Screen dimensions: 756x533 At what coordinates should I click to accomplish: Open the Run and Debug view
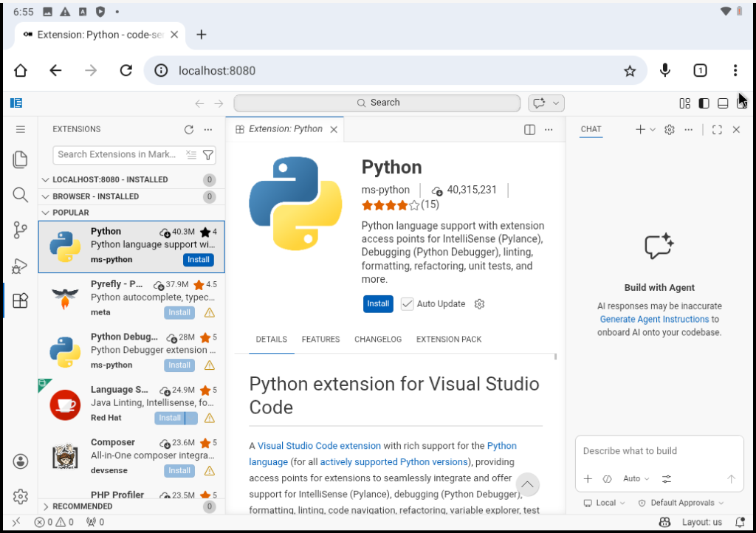pyautogui.click(x=20, y=266)
